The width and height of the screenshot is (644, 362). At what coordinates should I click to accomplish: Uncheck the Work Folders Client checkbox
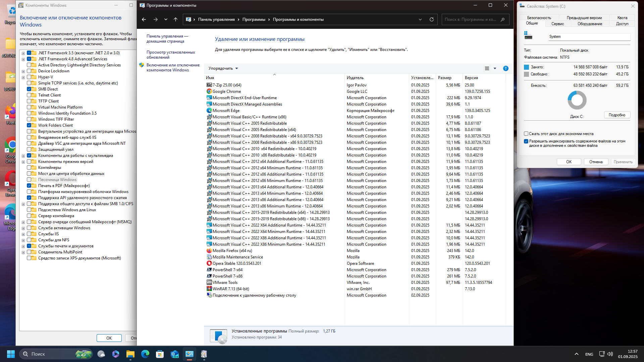(29, 125)
